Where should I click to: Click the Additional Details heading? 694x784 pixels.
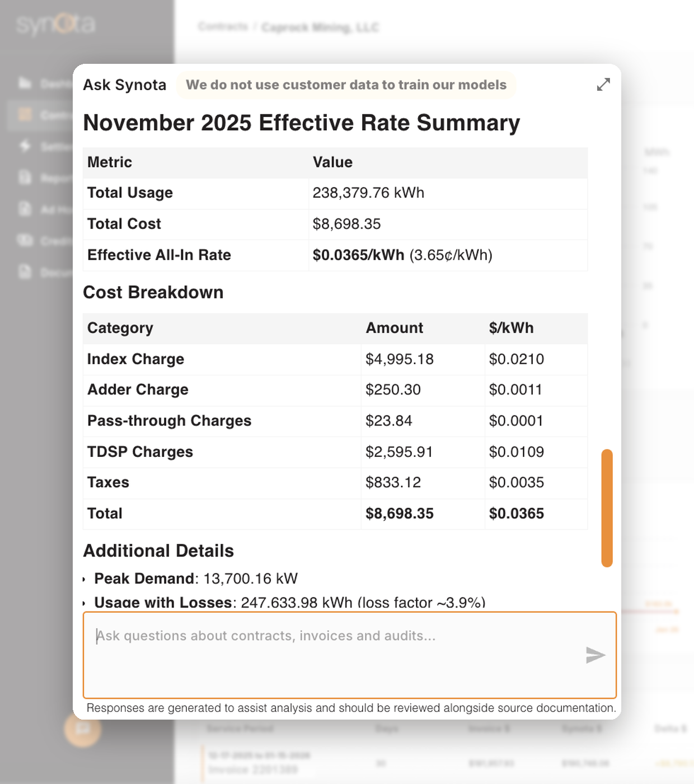click(x=158, y=551)
